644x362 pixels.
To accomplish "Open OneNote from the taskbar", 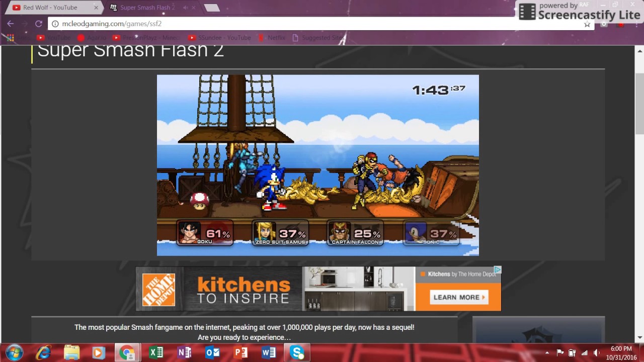I will pyautogui.click(x=184, y=352).
